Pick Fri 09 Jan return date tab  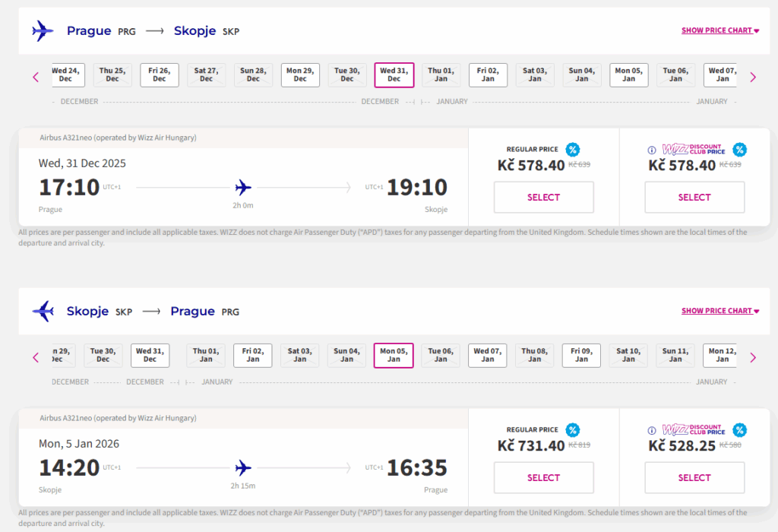point(581,355)
